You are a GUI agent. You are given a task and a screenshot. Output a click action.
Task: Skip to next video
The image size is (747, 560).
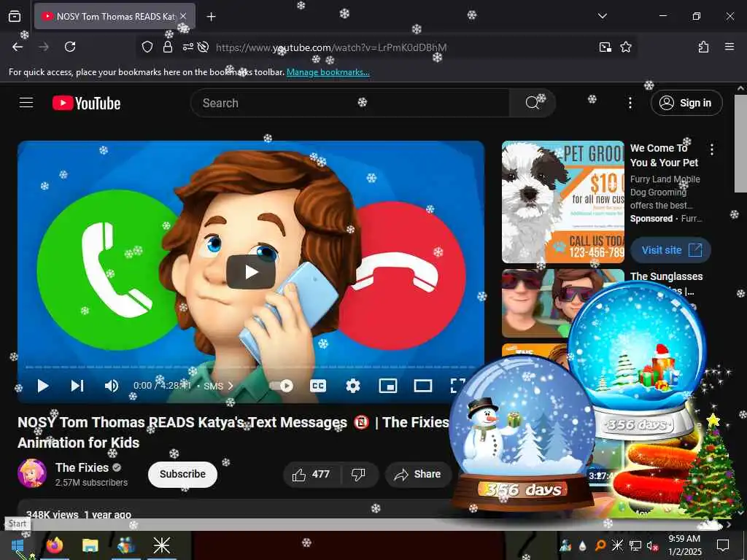click(x=77, y=385)
